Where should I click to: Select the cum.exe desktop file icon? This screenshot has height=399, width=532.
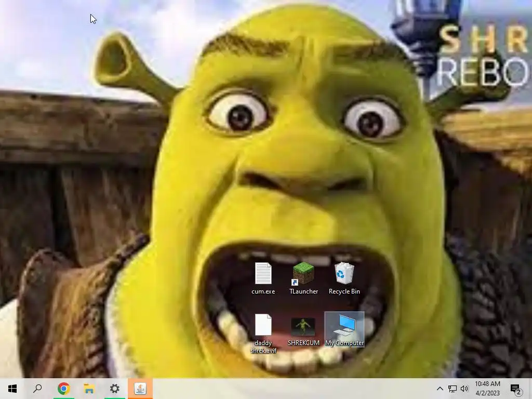click(x=263, y=273)
